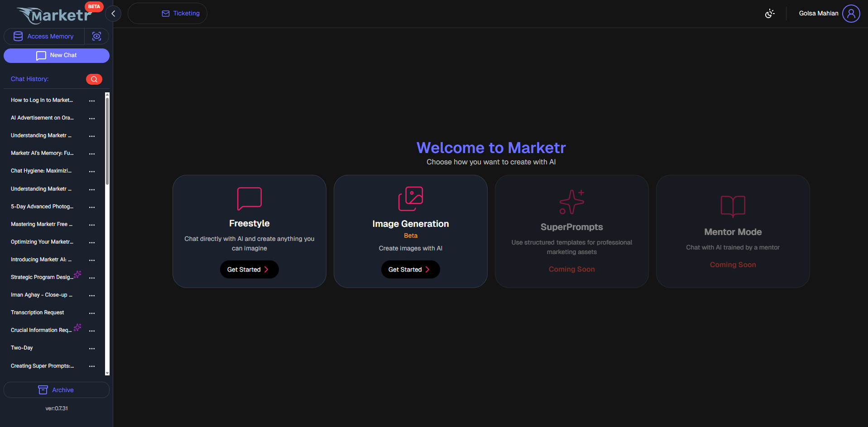Collapse the sidebar with the chevron button
Screen dimensions: 868x427
[113, 14]
